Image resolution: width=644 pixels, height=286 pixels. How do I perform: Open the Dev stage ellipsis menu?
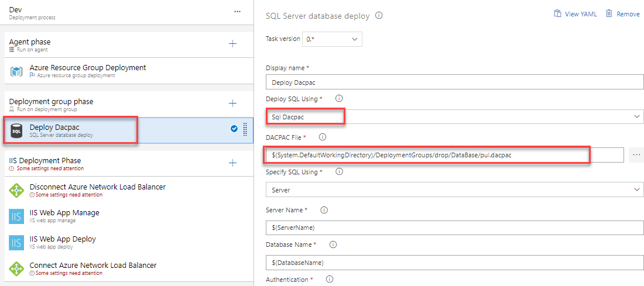coord(237,12)
